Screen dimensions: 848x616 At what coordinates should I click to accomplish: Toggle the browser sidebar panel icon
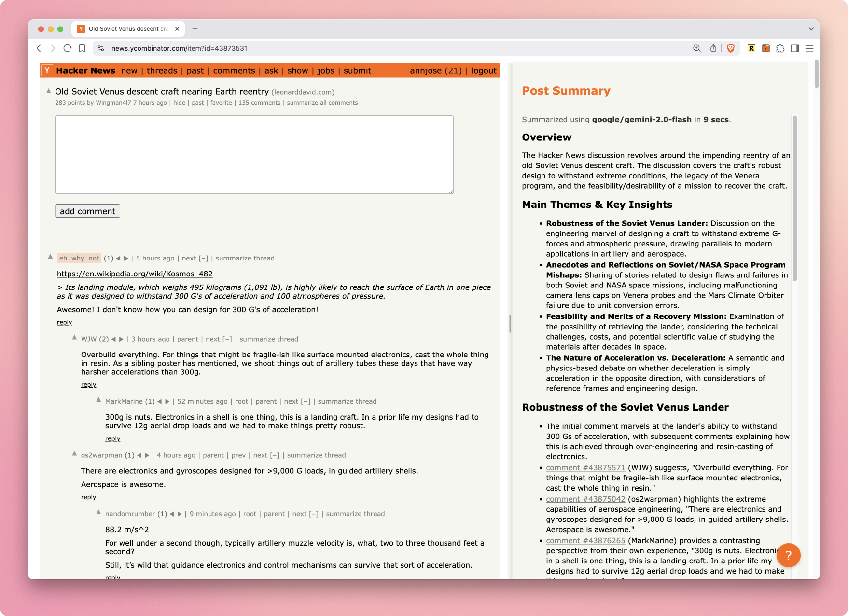pyautogui.click(x=794, y=48)
